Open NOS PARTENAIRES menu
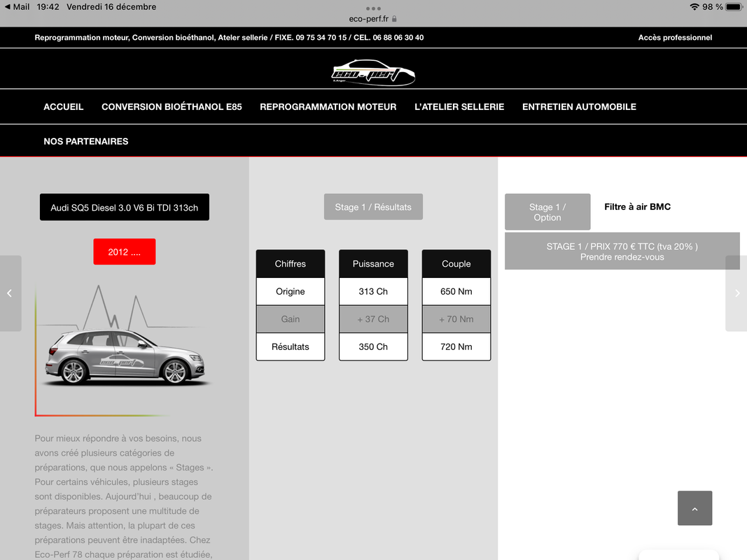Screen dimensions: 747x560 click(85, 141)
